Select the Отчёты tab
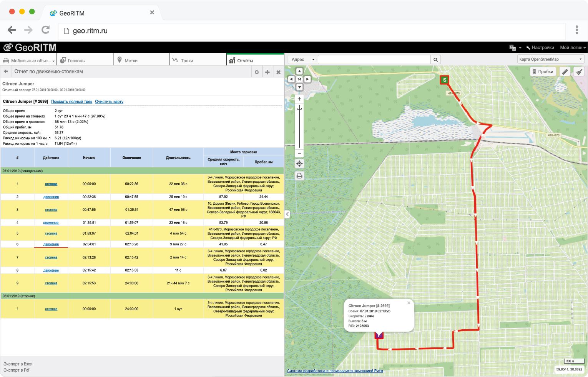Viewport: 588px width, 377px height. (255, 60)
